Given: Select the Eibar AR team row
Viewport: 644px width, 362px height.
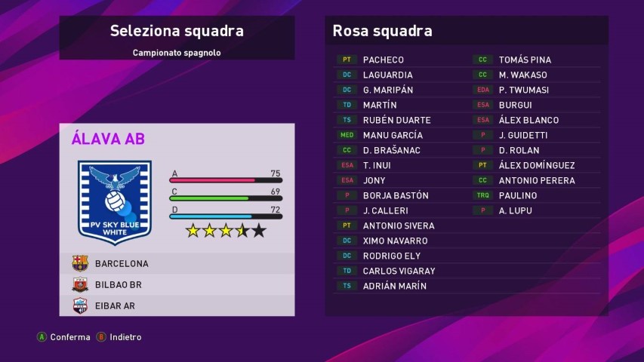Looking at the screenshot, I should (177, 306).
